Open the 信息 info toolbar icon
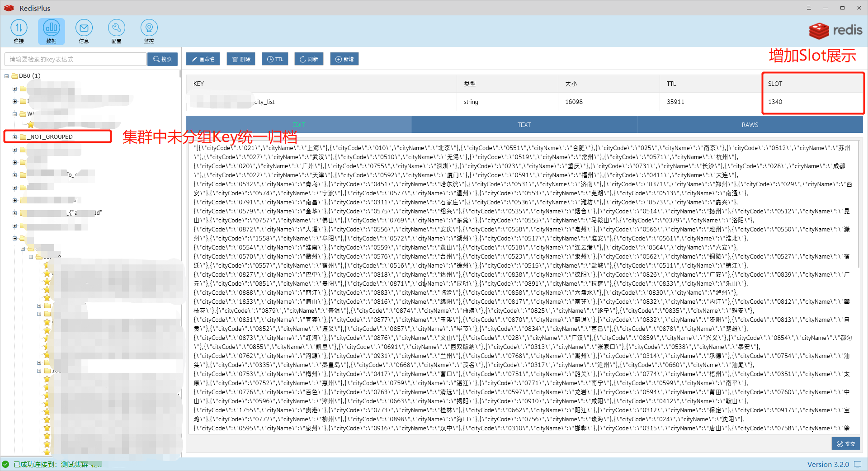This screenshot has width=868, height=471. click(x=84, y=31)
